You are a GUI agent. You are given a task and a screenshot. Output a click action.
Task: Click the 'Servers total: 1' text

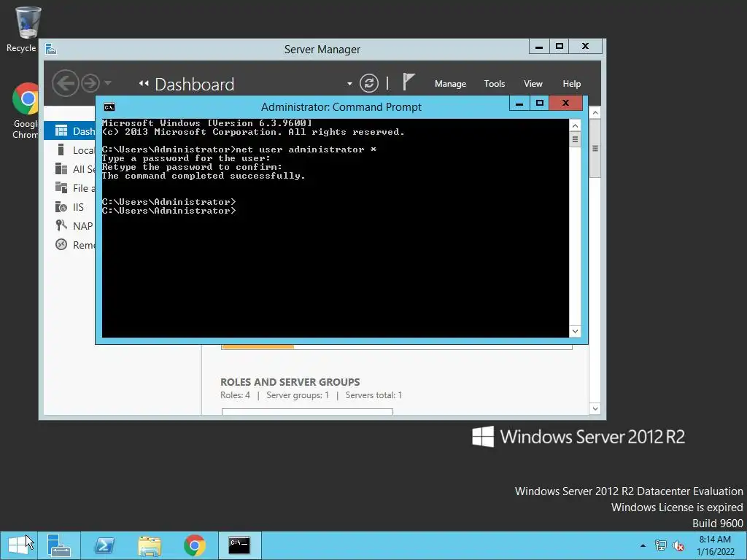[x=373, y=395]
